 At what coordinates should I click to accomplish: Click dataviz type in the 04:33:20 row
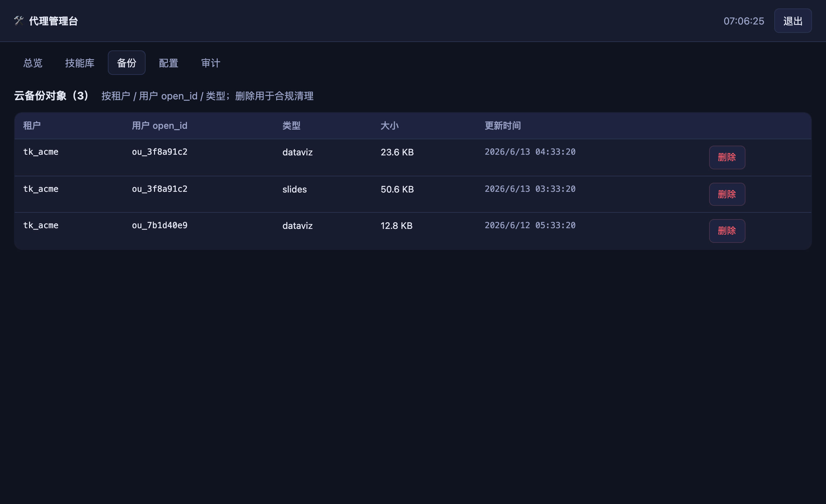[297, 152]
